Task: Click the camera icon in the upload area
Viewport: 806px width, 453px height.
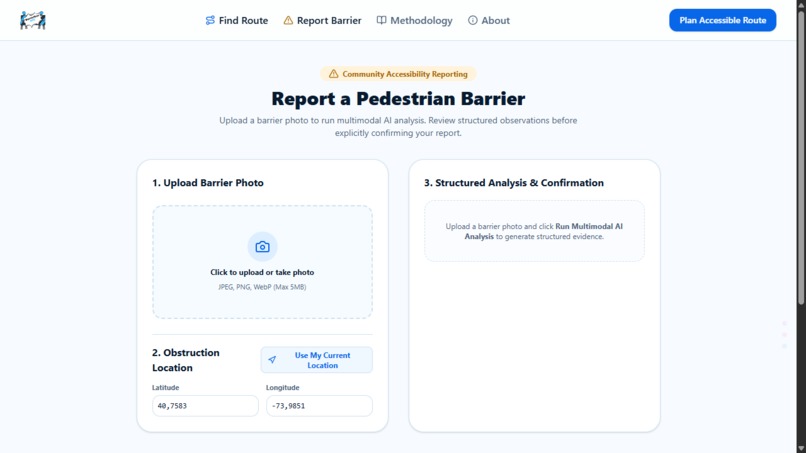Action: click(x=262, y=247)
